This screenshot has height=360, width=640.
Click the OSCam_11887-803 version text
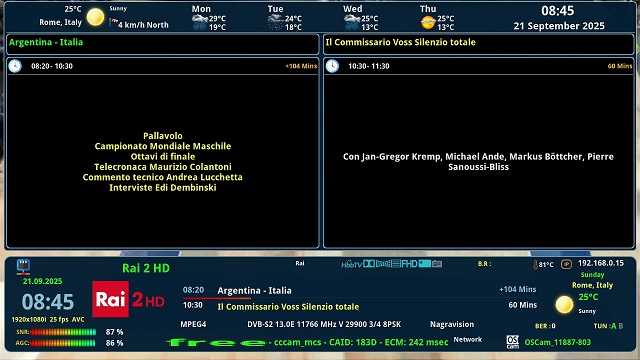coord(558,342)
